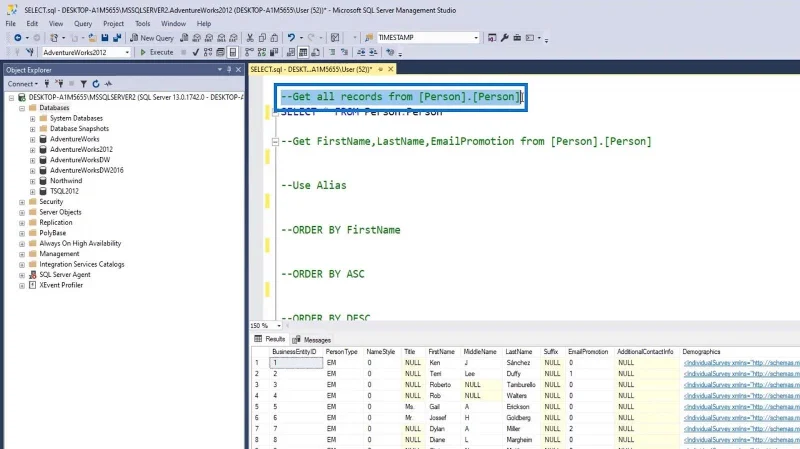Click the Connect Object Explorer plug icon

tap(46, 84)
